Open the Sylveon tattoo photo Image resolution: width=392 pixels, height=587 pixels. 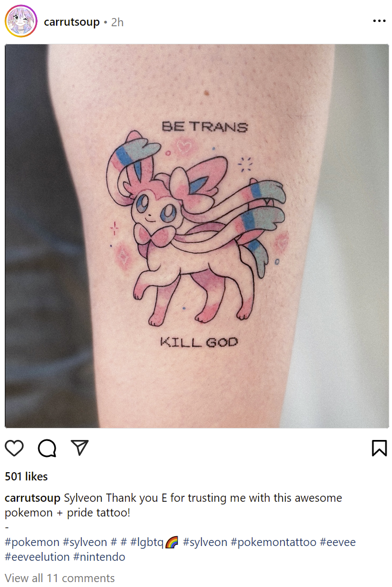[197, 236]
